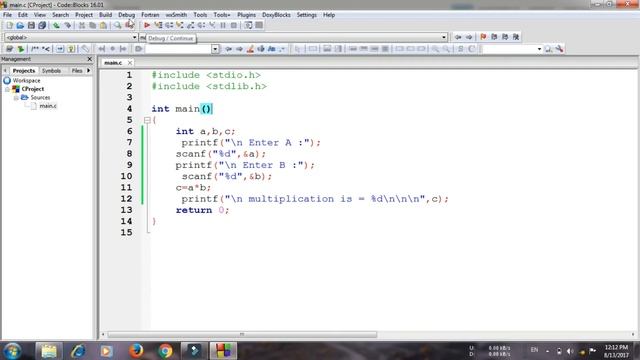Screen dimensions: 640x360
Task: Switch to the Symbols tab
Action: tap(51, 71)
